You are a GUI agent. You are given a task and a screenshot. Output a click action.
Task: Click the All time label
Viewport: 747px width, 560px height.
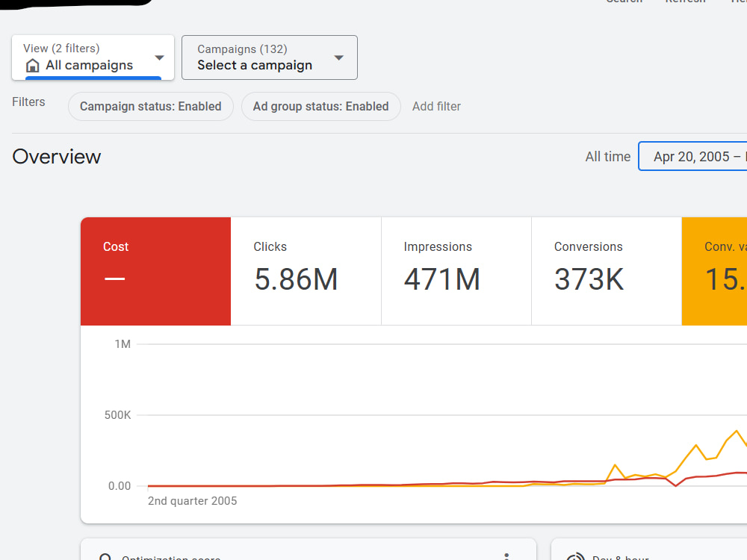click(x=608, y=157)
